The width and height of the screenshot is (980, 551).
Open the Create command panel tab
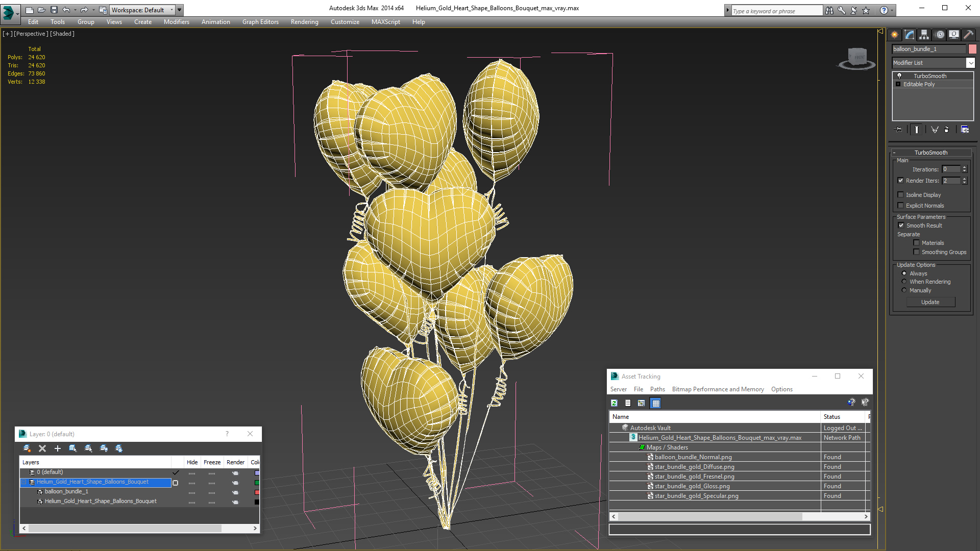coord(894,35)
